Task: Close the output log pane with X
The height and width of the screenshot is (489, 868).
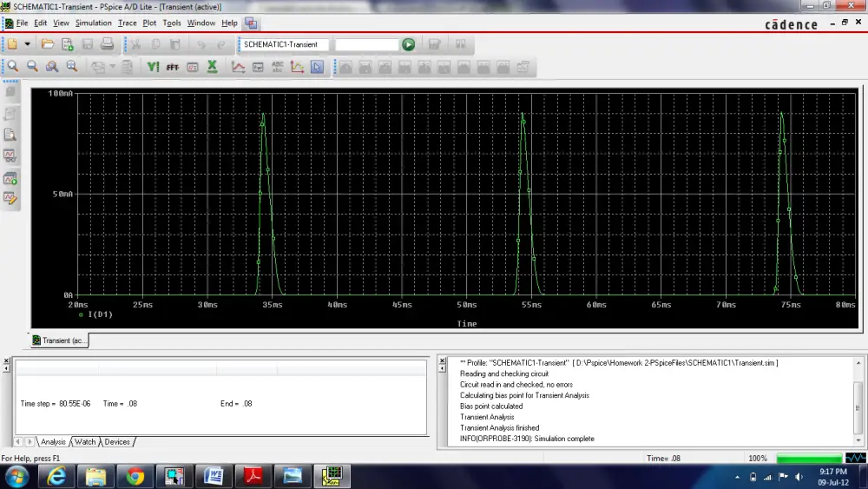Action: [x=442, y=361]
